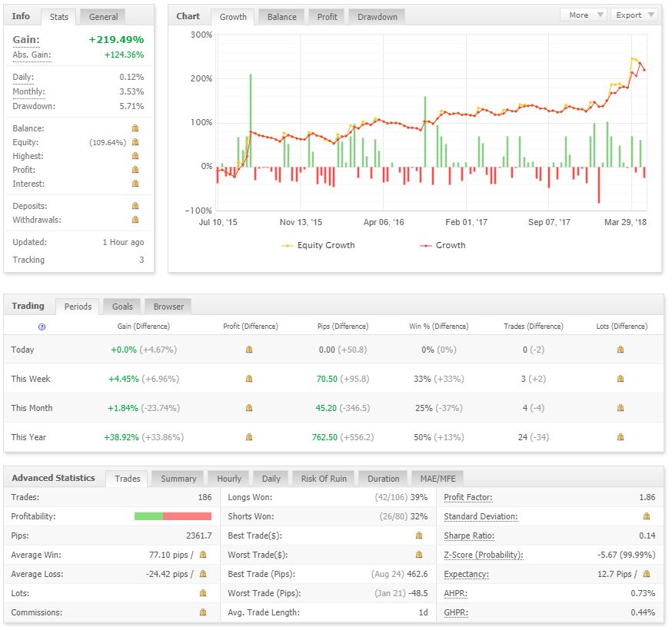Click the Today row Profit lock icon
Image resolution: width=672 pixels, height=630 pixels.
[249, 350]
